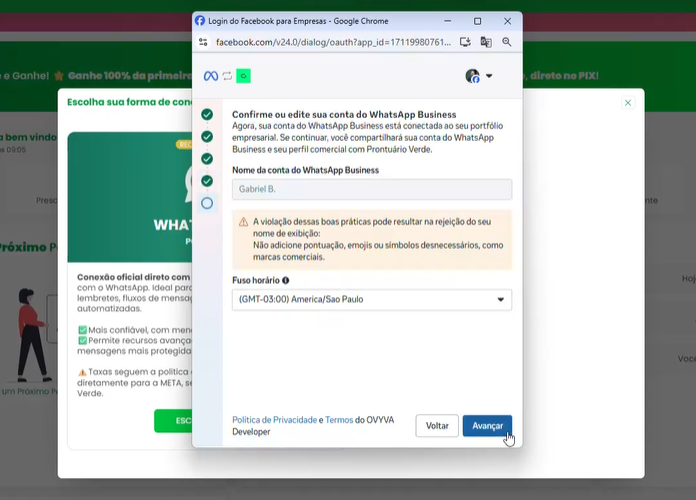
Task: Select the fourth completed step checkmark
Action: coord(207,181)
